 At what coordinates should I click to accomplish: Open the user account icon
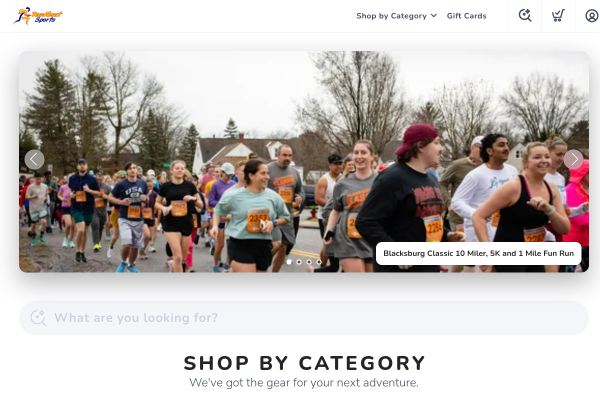592,16
